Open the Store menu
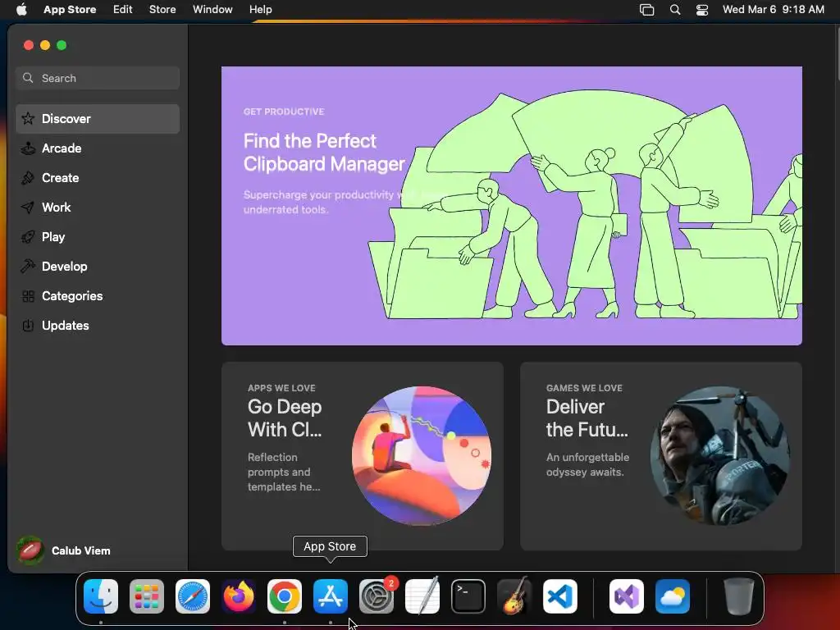This screenshot has width=840, height=630. (162, 10)
